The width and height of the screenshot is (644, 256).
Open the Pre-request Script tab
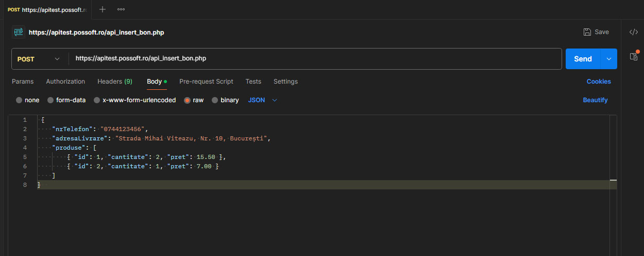pyautogui.click(x=206, y=82)
